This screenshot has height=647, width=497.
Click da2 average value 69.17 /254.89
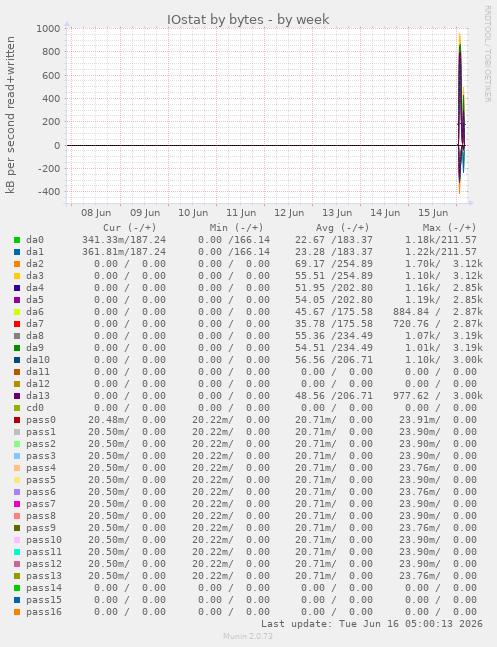334,264
